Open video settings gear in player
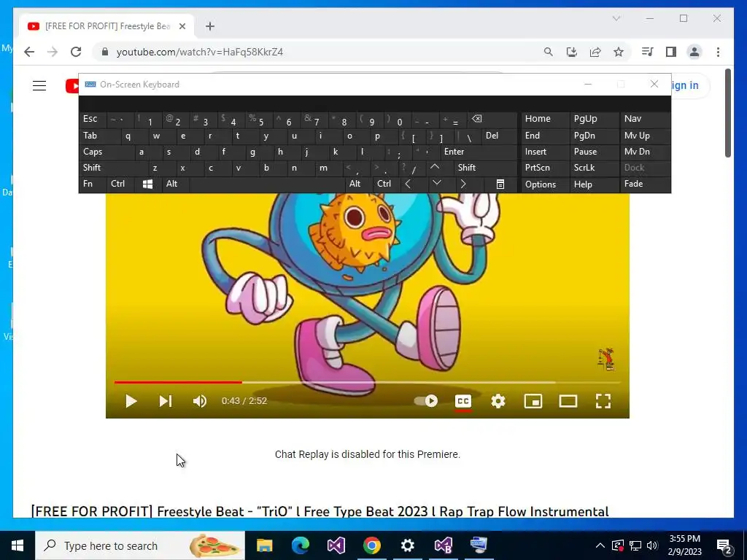747x560 pixels. [x=498, y=401]
